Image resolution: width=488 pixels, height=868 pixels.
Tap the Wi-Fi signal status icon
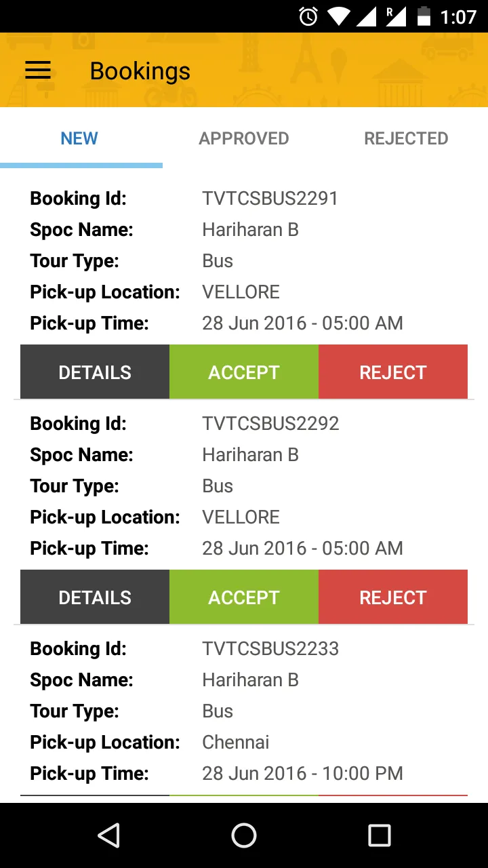click(x=339, y=16)
